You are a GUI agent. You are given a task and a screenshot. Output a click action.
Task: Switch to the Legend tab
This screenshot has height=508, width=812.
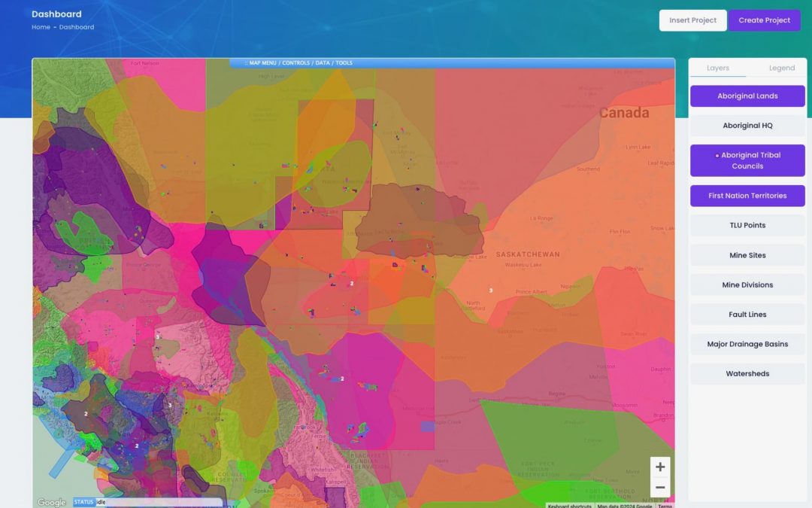(x=781, y=68)
